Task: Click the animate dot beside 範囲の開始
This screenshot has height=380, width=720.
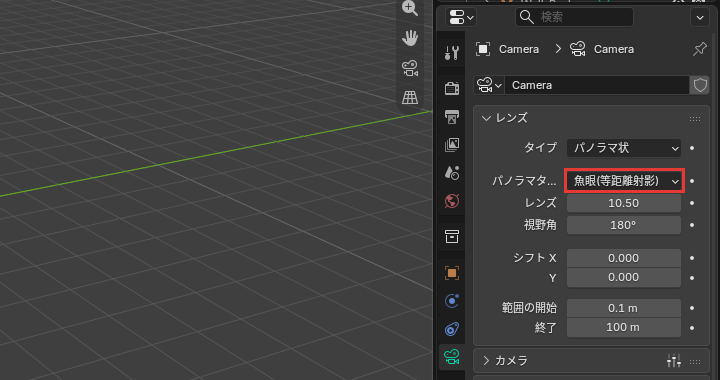Action: (692, 308)
